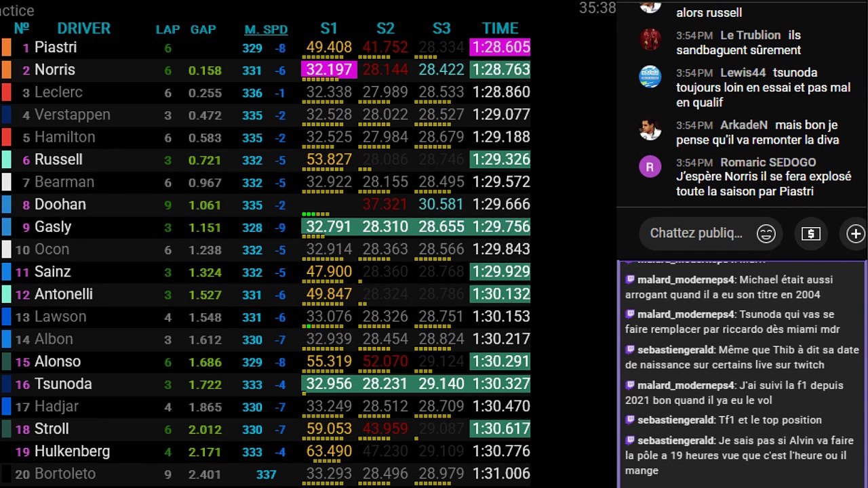Open Lewis44's username in chat
Image resolution: width=868 pixels, height=488 pixels.
[743, 73]
